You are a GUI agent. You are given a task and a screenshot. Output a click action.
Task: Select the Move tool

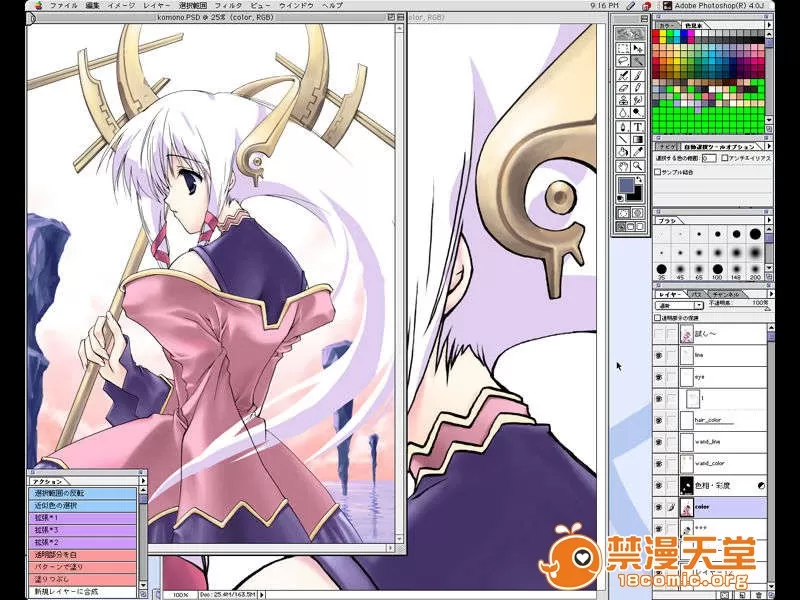(637, 48)
